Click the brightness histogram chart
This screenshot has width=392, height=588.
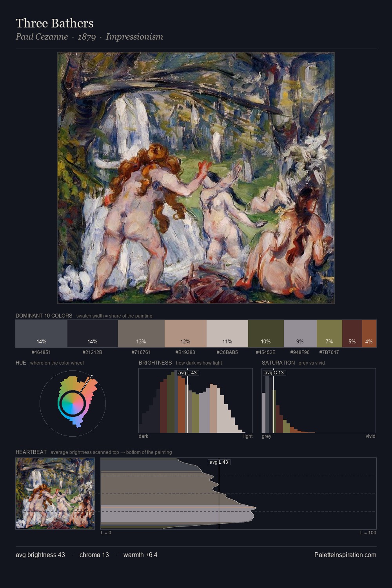pos(196,401)
